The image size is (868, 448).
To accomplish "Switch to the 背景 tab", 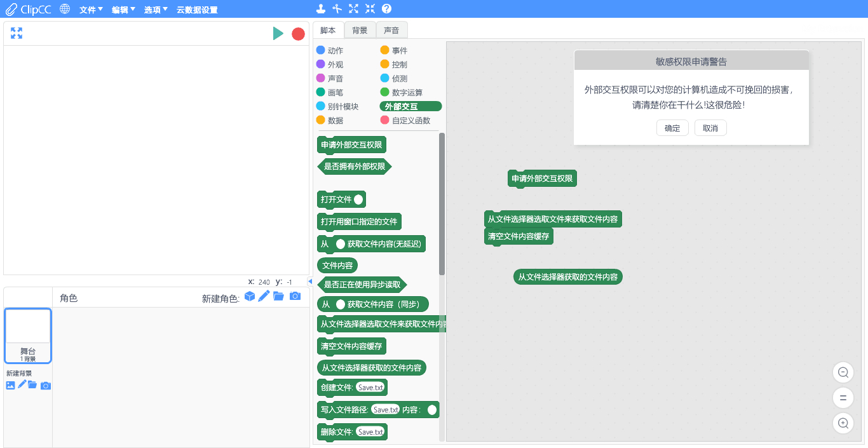I will [360, 31].
